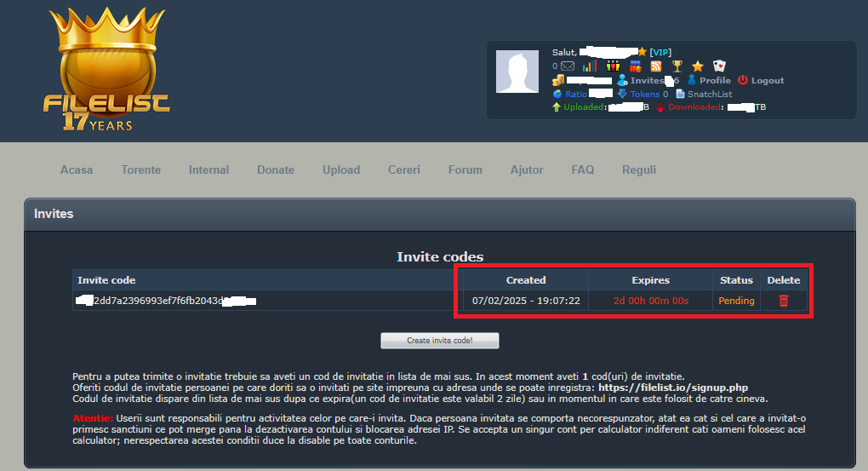
Task: Click the bar chart statistics icon
Action: [589, 66]
